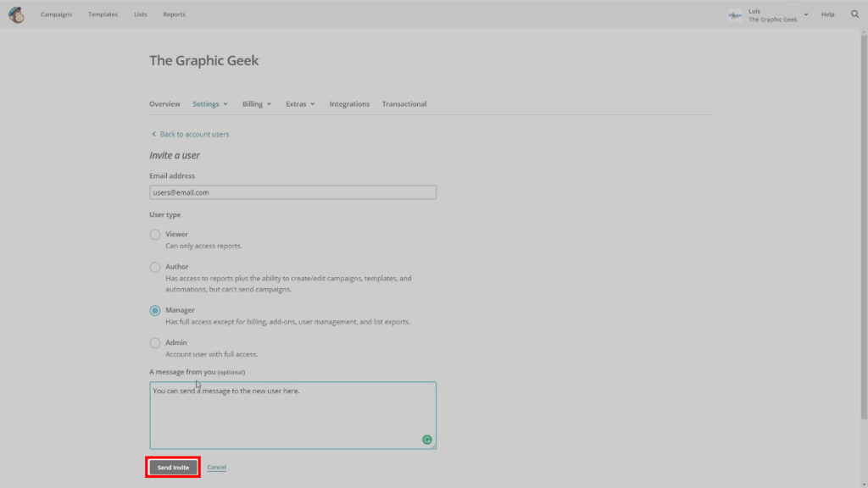The width and height of the screenshot is (868, 488).
Task: Click the Cancel link
Action: coord(216,468)
